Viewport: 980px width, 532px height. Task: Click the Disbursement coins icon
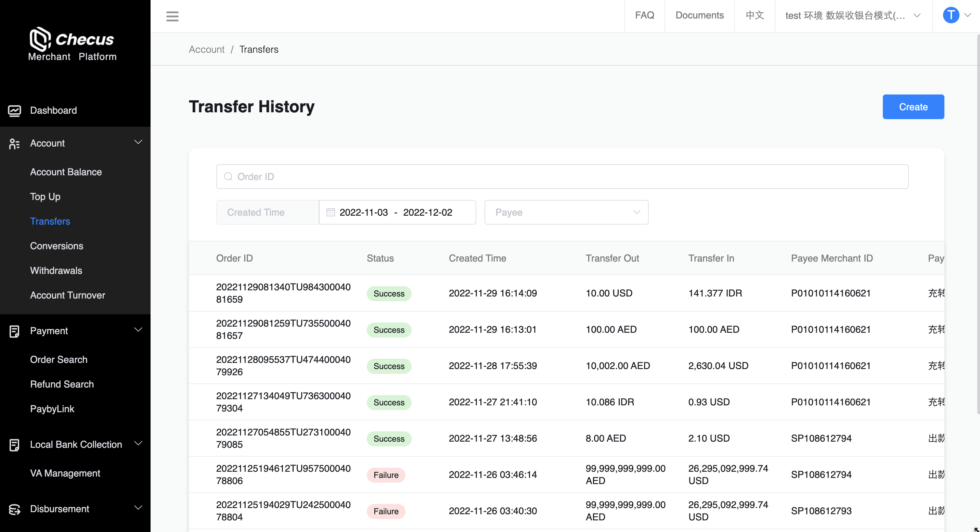click(14, 509)
